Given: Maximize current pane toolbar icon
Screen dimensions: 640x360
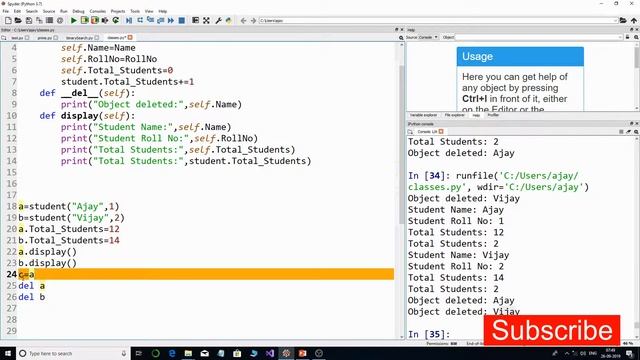Looking at the screenshot, I should click(x=196, y=20).
